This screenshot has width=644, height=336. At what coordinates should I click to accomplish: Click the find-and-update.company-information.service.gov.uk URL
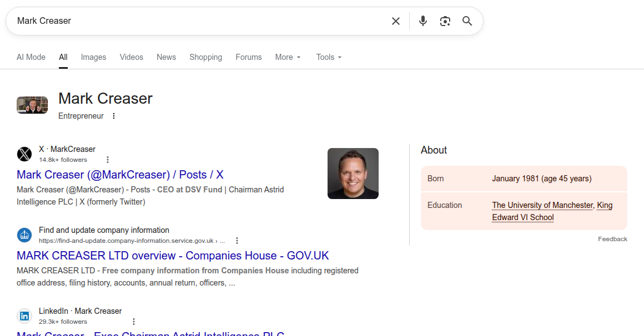(x=132, y=241)
